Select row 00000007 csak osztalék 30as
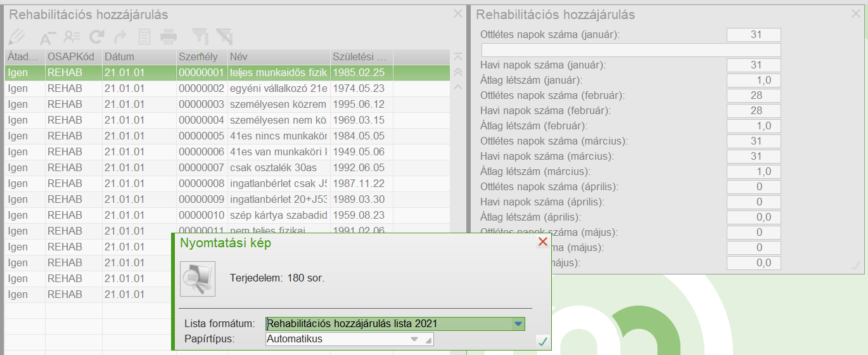Viewport: 868px width, 355px height. point(227,167)
